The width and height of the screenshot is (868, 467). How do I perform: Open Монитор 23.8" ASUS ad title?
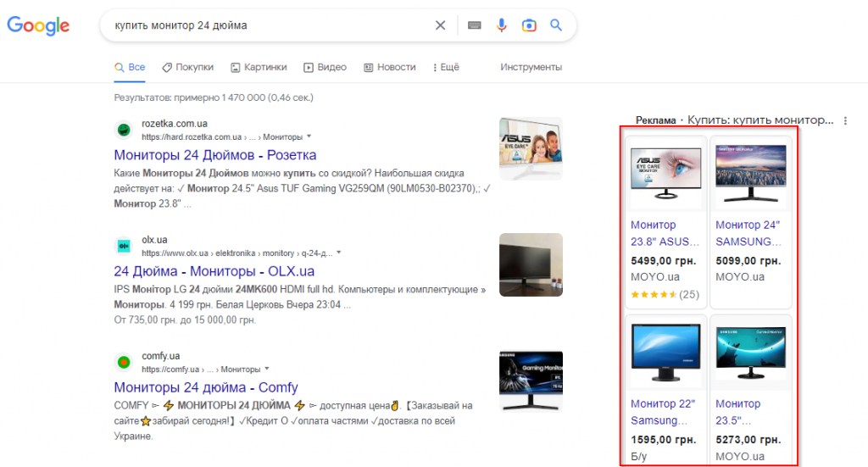[x=665, y=233]
